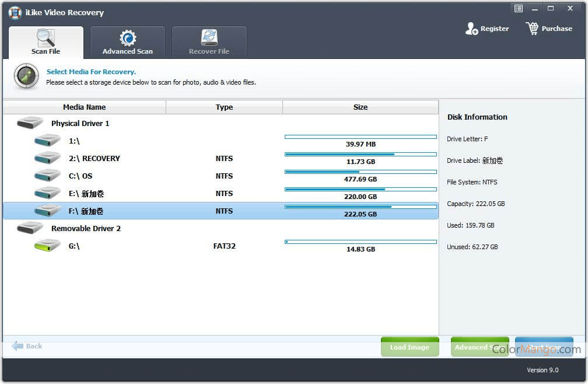588x384 pixels.
Task: Click the C:\ OS drive icon
Action: click(x=47, y=176)
